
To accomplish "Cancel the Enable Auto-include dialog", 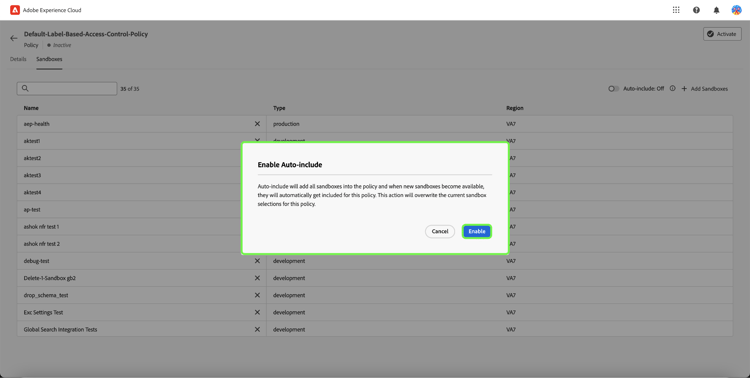I will click(x=440, y=232).
